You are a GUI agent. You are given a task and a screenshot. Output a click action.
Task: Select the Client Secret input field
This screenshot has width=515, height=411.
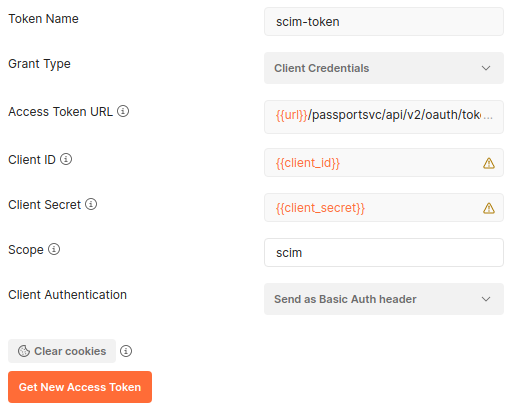point(384,208)
